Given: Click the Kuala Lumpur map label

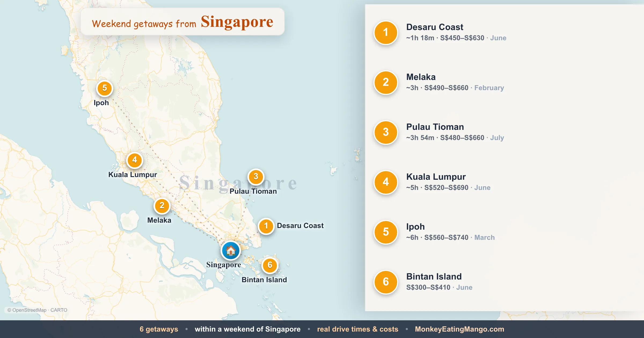Looking at the screenshot, I should (x=133, y=175).
